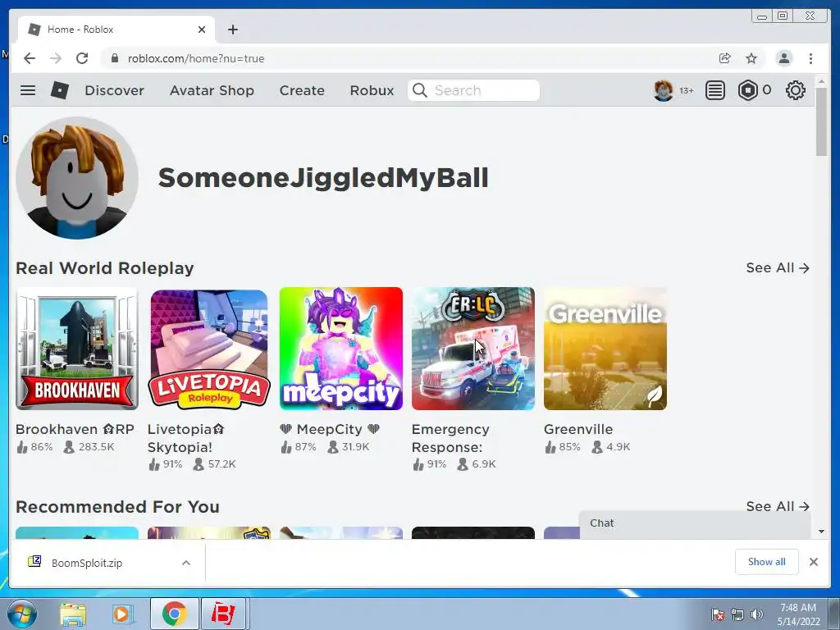Viewport: 840px width, 630px height.
Task: Click the page vertical scrollbar thumb
Action: 821,121
